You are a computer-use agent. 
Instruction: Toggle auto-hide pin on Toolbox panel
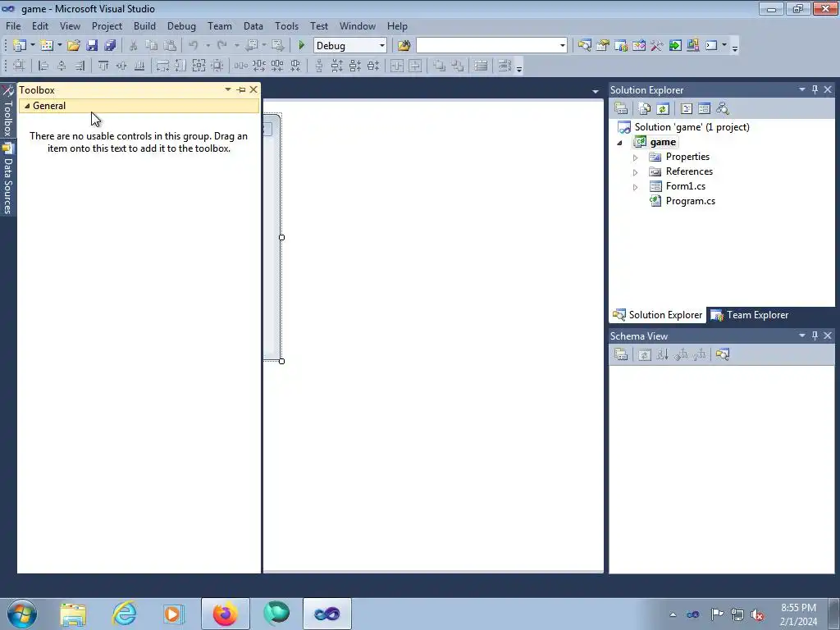coord(241,89)
